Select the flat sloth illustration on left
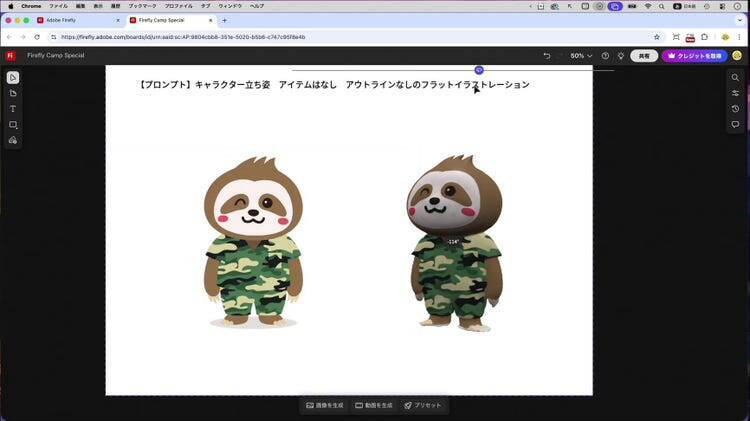 click(x=254, y=243)
